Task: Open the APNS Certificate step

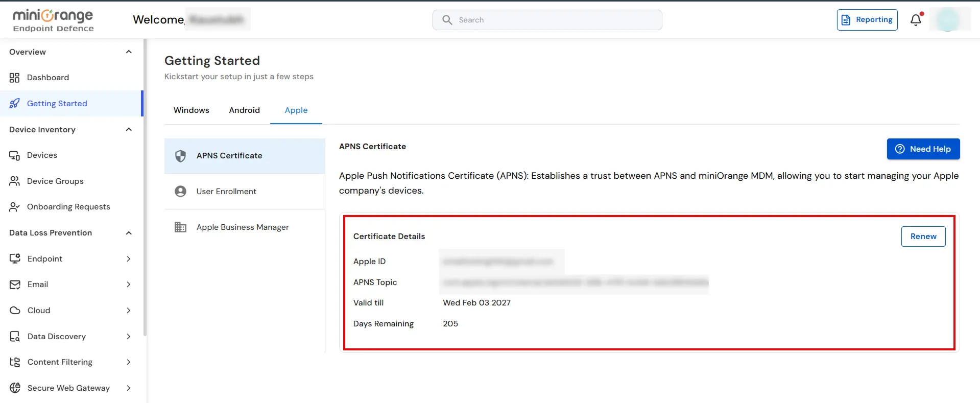Action: [x=245, y=156]
